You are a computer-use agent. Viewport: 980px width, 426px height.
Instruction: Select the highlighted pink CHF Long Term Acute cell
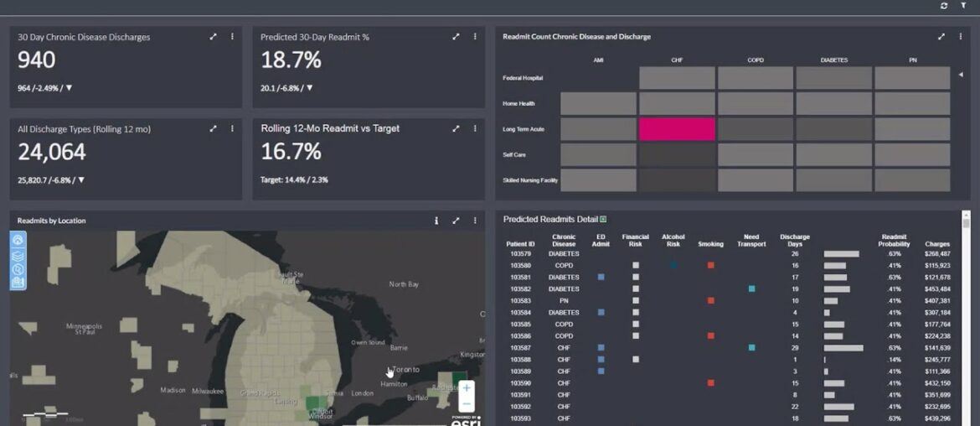tap(677, 129)
